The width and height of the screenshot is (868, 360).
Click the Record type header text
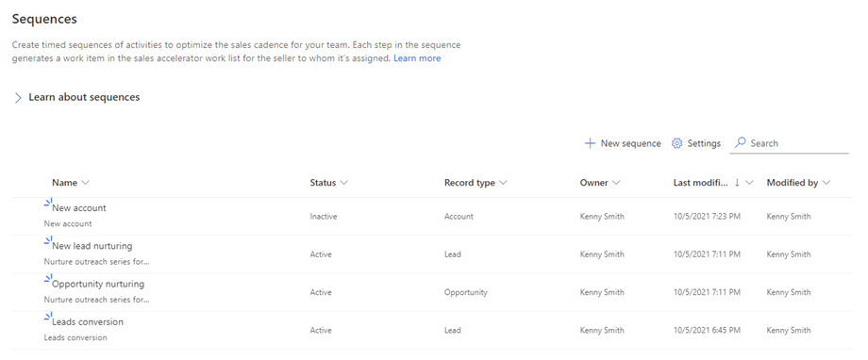(470, 183)
